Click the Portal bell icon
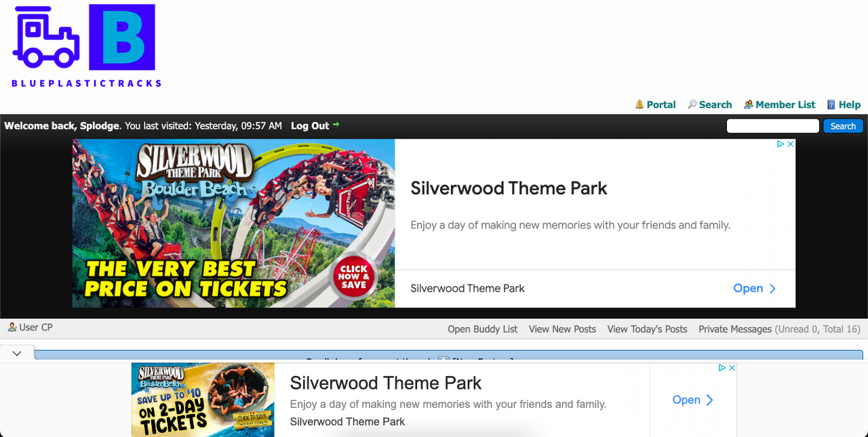 [639, 104]
